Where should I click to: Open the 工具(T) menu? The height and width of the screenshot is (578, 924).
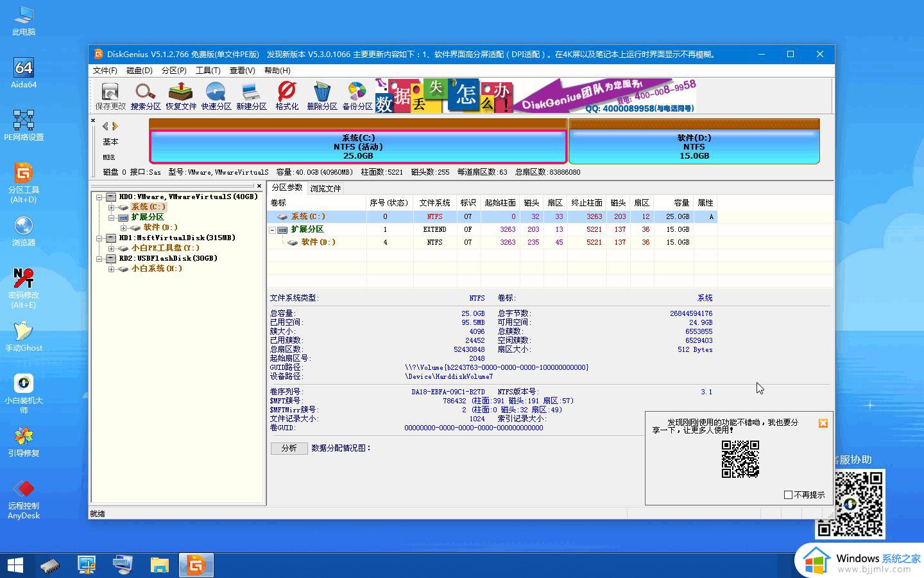(208, 71)
